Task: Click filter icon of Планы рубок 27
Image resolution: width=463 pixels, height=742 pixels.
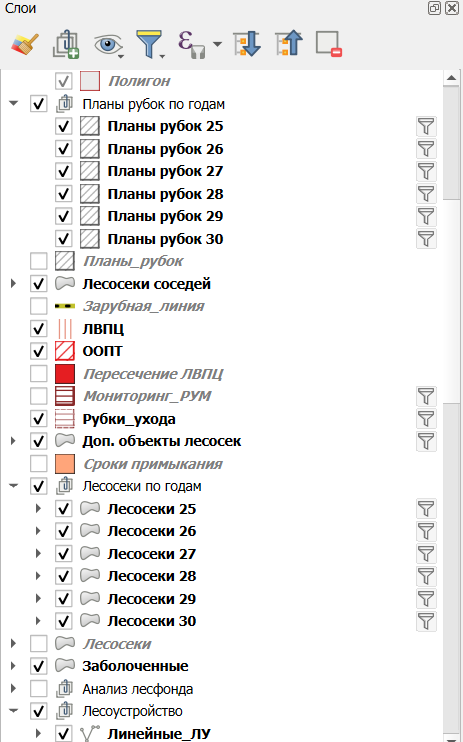Action: coord(426,171)
